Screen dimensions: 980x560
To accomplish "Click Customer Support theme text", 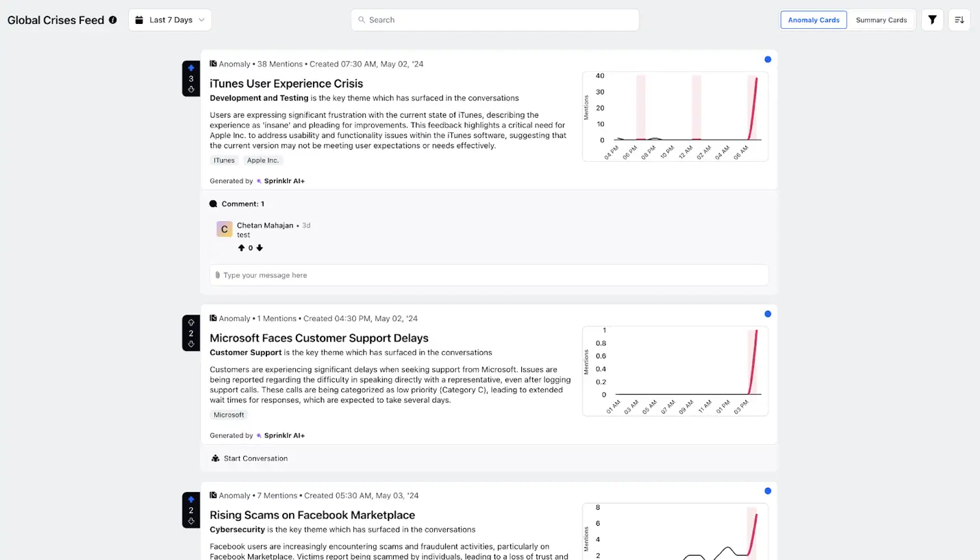I will pos(246,352).
